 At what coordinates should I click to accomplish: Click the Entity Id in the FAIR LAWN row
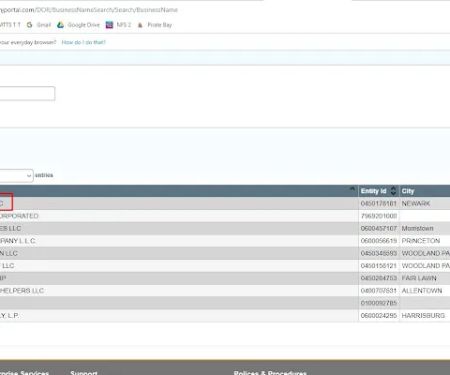click(x=379, y=278)
